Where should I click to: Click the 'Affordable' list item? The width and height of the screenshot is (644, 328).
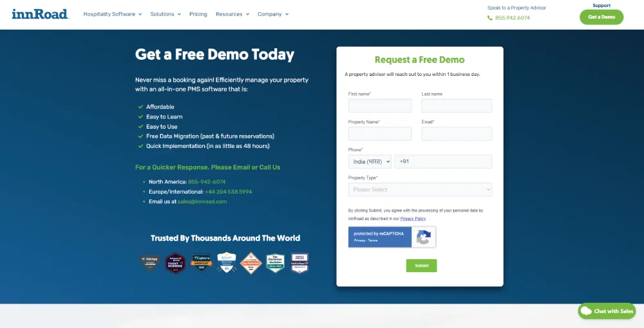point(160,107)
